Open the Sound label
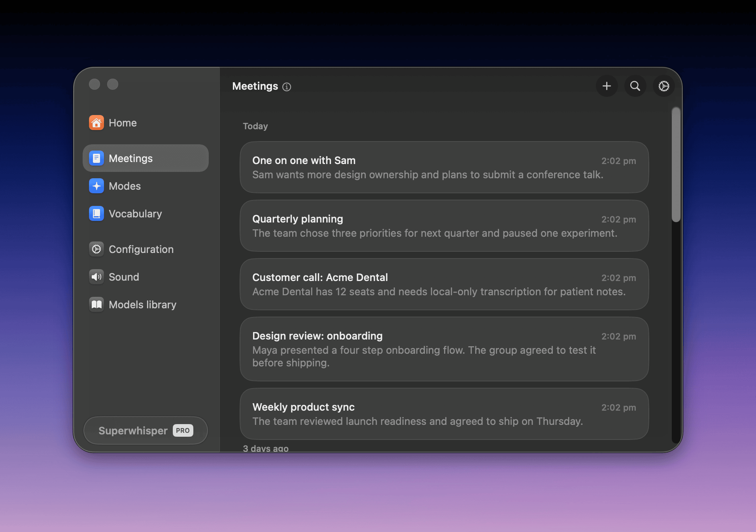Screen dimensions: 756x532 124,277
